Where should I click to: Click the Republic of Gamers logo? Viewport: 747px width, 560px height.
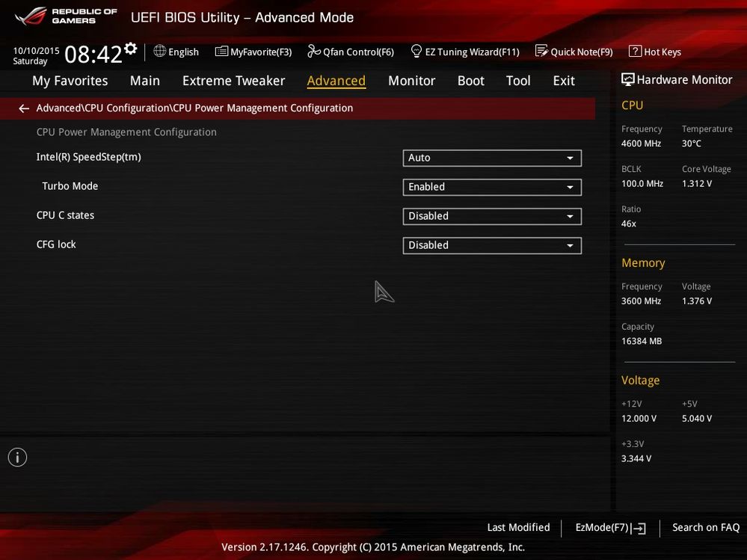tap(66, 16)
